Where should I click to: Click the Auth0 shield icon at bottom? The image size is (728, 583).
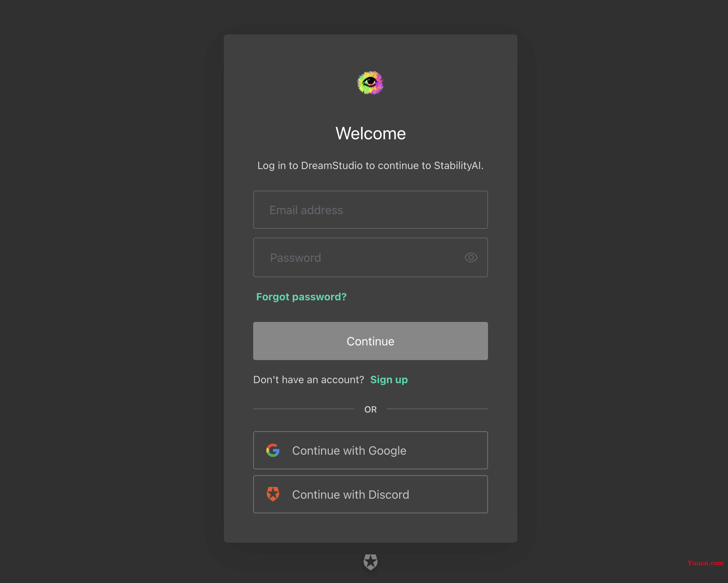tap(370, 562)
